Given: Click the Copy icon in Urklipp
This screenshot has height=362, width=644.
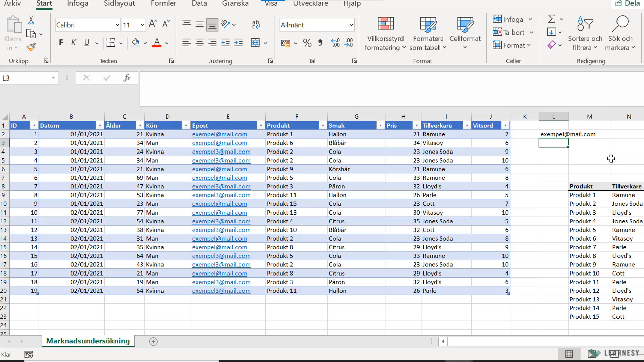Looking at the screenshot, I should (31, 34).
